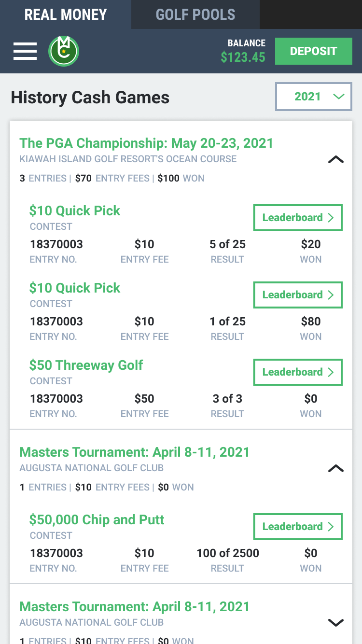The height and width of the screenshot is (644, 362).
Task: View Leaderboard for $50,000 Chip and Putt
Action: (x=298, y=527)
